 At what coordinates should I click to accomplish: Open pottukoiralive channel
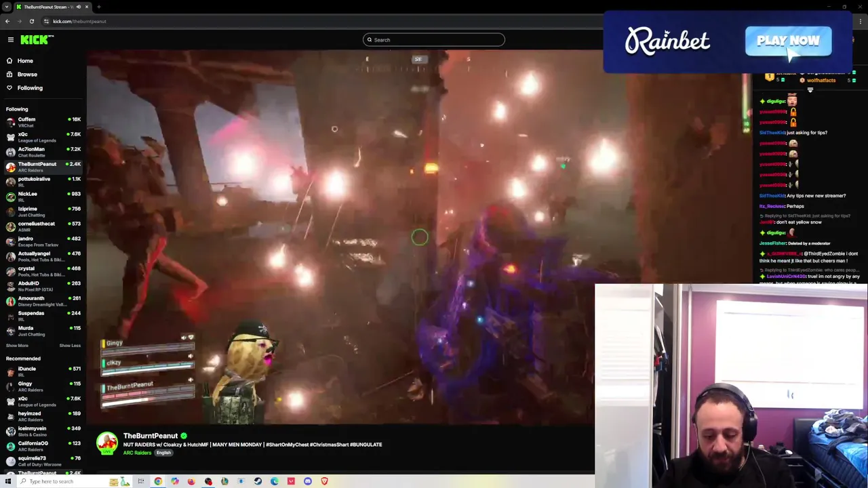click(x=43, y=182)
